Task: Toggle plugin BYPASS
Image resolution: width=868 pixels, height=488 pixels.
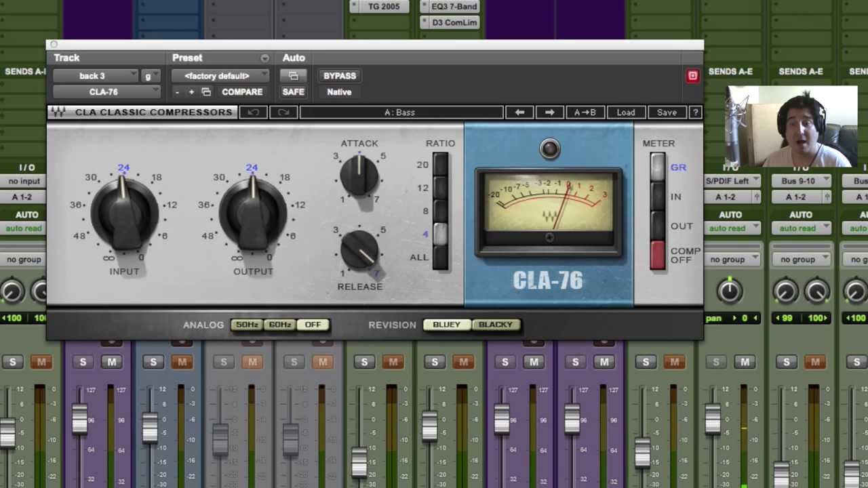Action: pyautogui.click(x=340, y=76)
